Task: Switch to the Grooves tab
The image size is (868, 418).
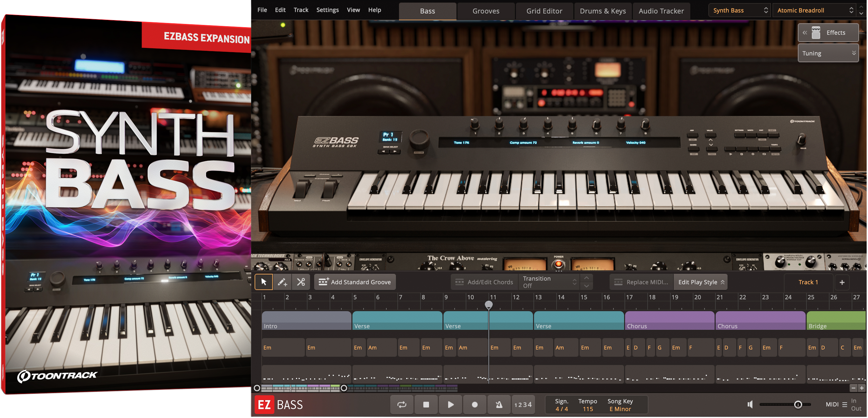Action: tap(485, 11)
